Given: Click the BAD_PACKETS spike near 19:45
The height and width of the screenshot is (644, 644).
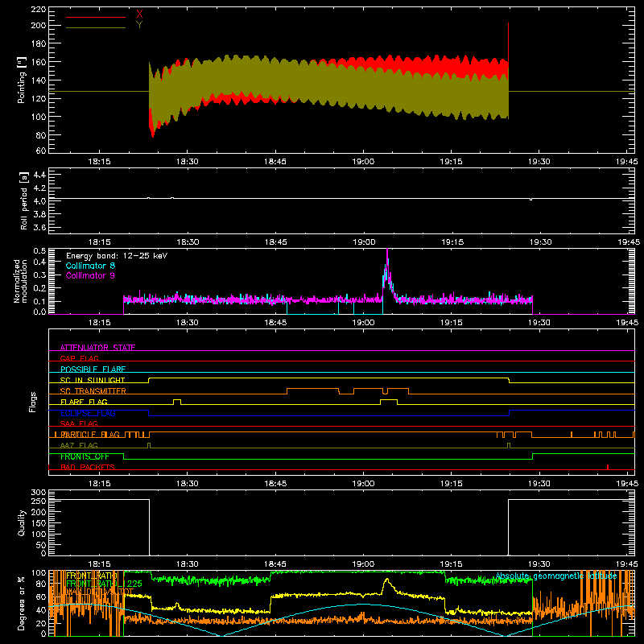Looking at the screenshot, I should coord(608,467).
